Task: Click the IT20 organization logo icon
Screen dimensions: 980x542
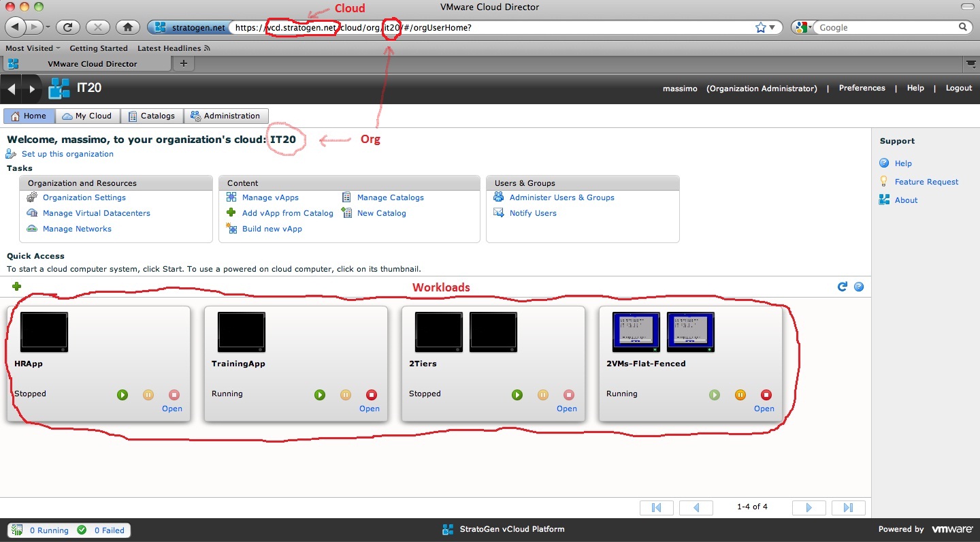Action: click(59, 89)
